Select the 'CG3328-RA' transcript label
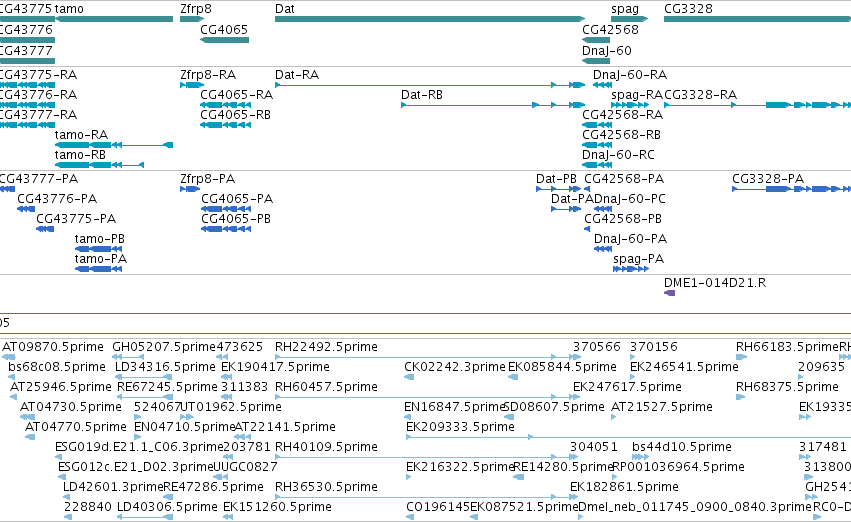The height and width of the screenshot is (522, 851). pyautogui.click(x=701, y=94)
